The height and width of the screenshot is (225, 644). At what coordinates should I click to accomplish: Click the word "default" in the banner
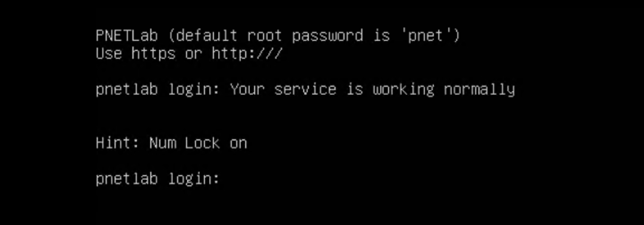pos(207,35)
